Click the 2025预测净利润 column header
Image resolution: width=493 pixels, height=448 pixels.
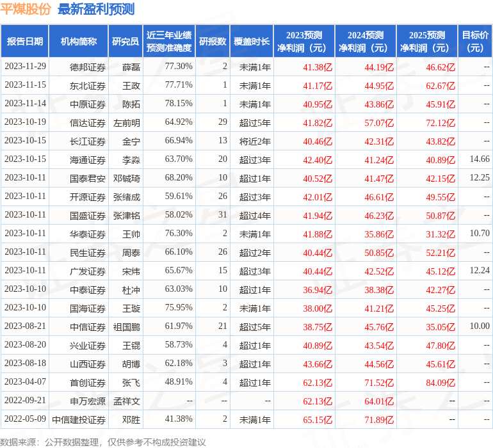[427, 41]
